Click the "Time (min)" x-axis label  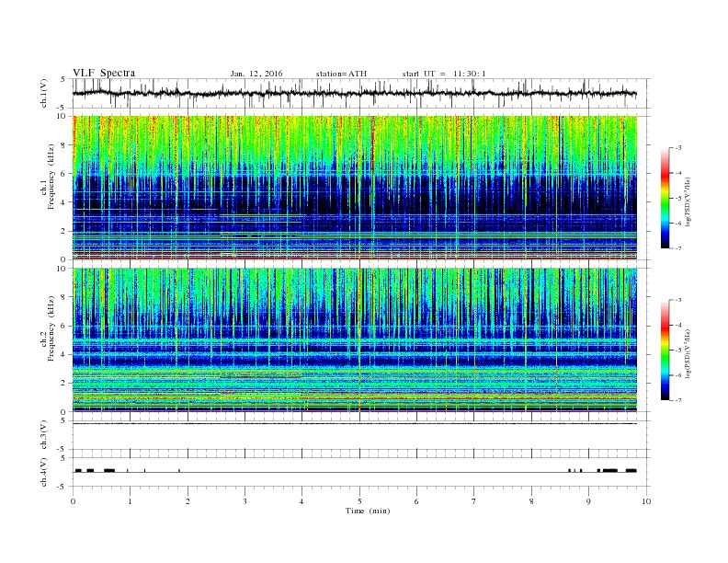368,511
